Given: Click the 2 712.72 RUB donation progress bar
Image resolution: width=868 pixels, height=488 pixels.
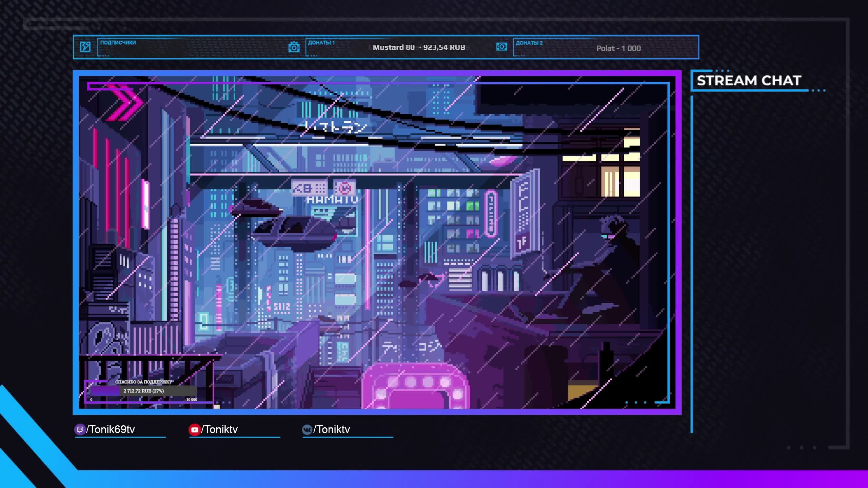Looking at the screenshot, I should point(143,391).
